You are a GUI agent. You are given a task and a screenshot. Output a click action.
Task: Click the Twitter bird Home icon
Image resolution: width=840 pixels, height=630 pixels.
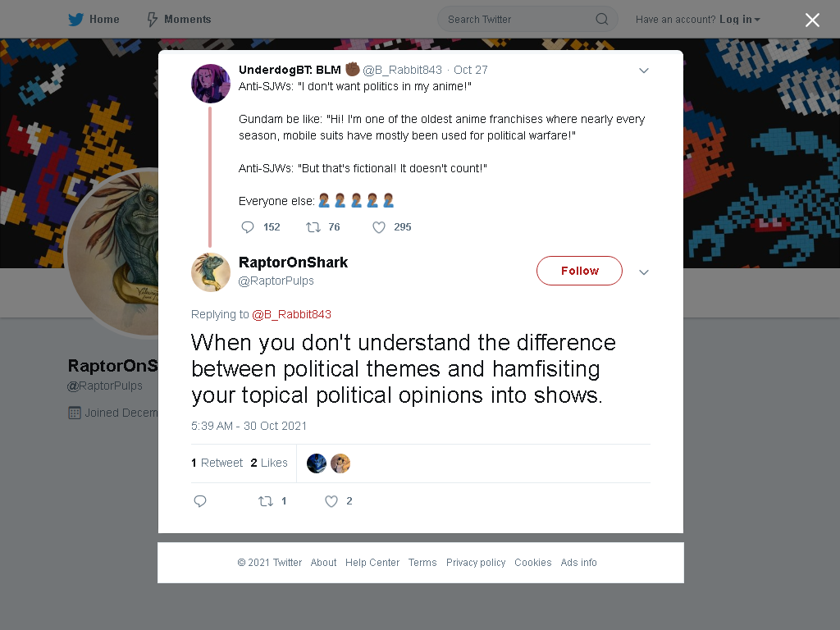click(75, 20)
